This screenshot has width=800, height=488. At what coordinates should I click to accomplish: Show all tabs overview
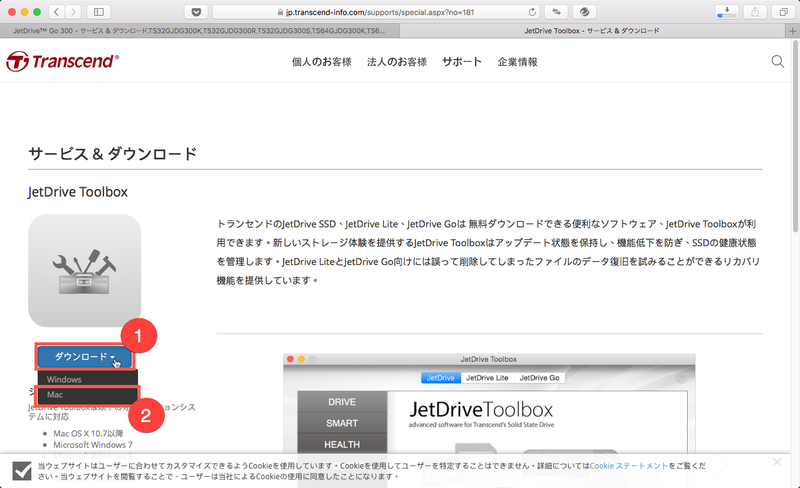coord(783,12)
